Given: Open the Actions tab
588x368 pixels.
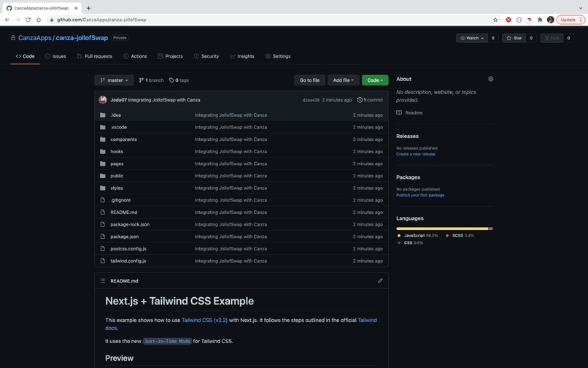Looking at the screenshot, I should click(x=135, y=56).
